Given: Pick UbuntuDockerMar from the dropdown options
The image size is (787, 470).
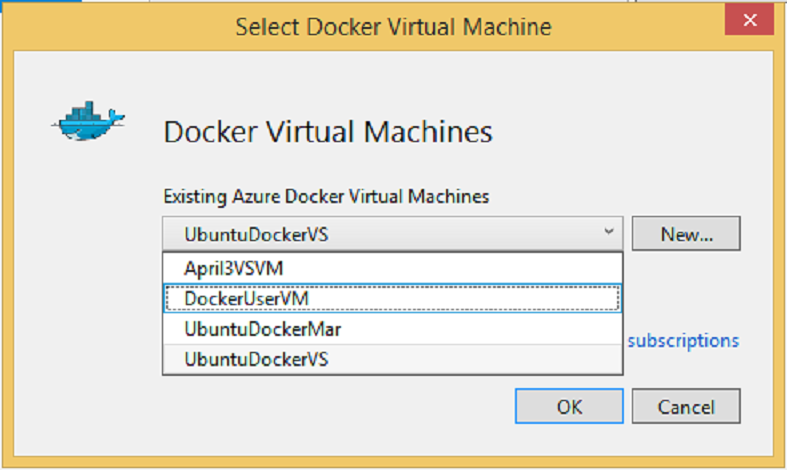Looking at the screenshot, I should [x=392, y=329].
